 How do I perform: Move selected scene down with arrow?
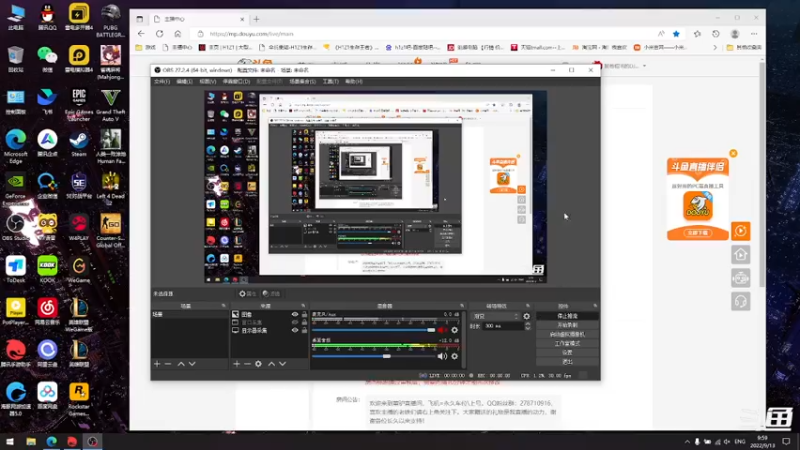[x=192, y=364]
